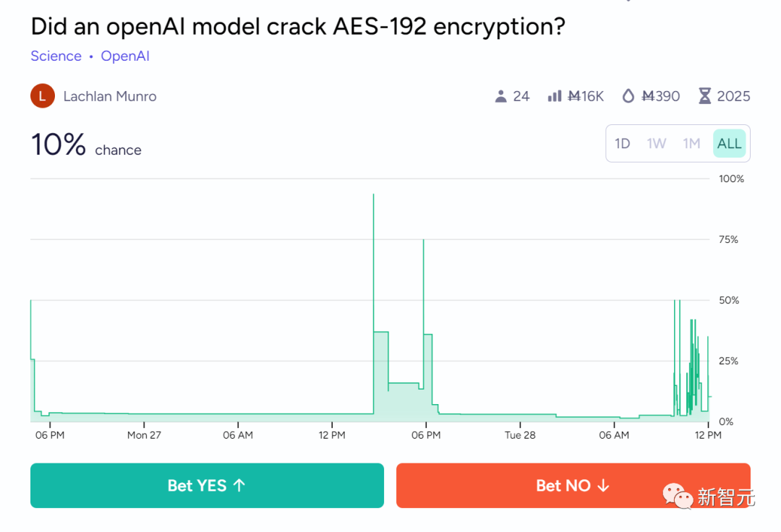
Task: Click the hourglass close date icon
Action: (704, 96)
